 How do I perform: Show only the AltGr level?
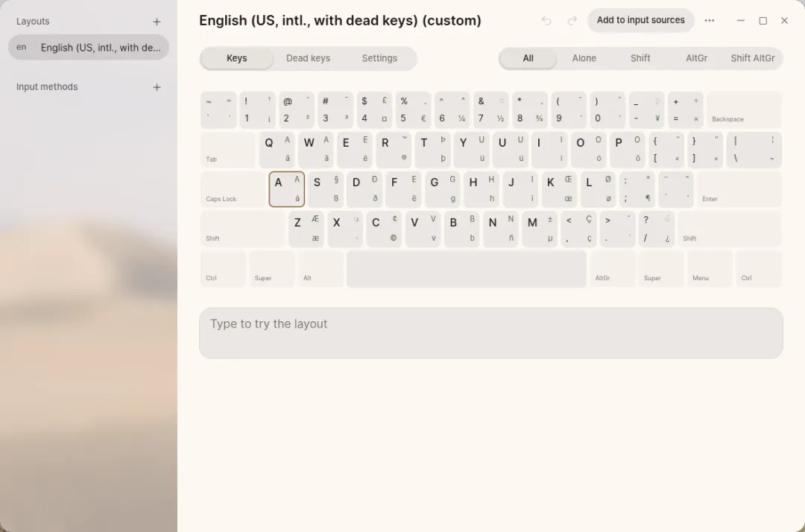click(x=697, y=58)
